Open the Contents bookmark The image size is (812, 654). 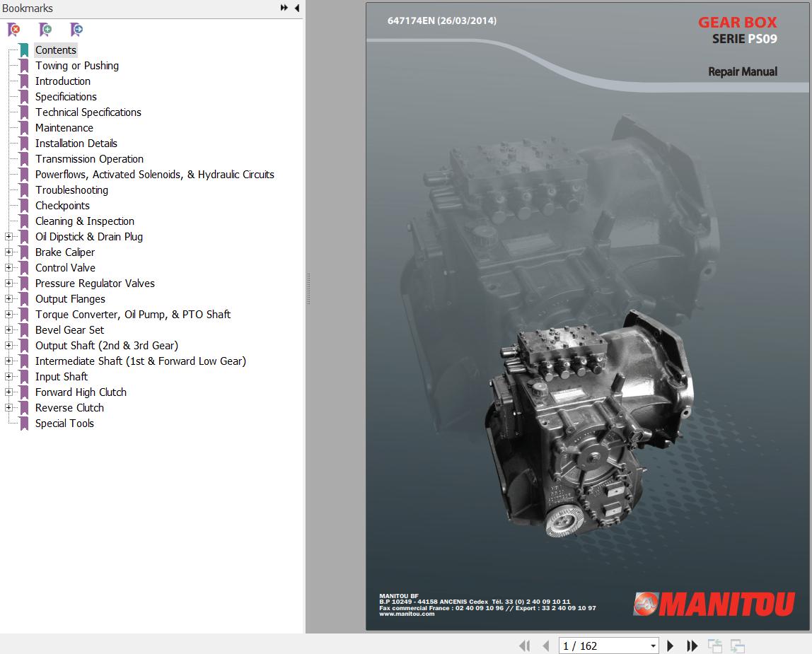coord(56,50)
